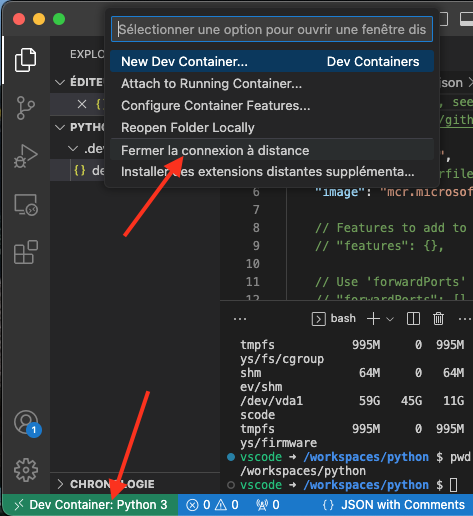Click /workspaces/python output line in terminal
Viewport: 473px width, 516px height.
pyautogui.click(x=303, y=471)
